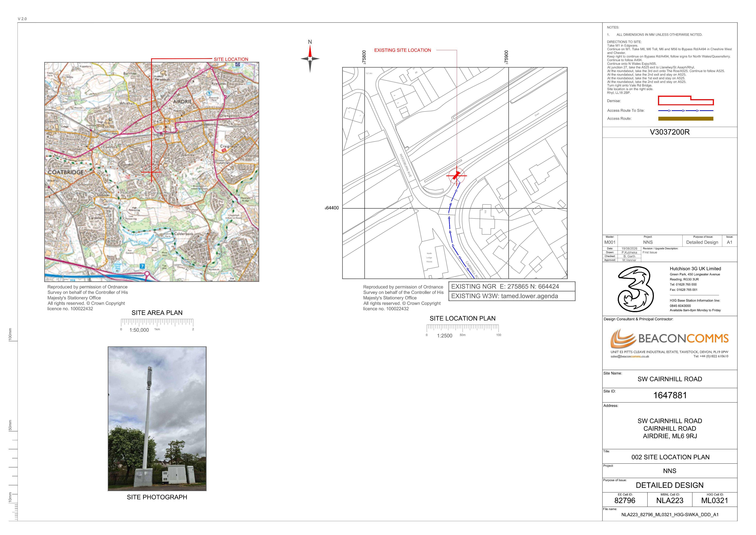Screen dimensions: 756x535
Task: Click the file name NLA223_82796_ML0321_H3G-SWKA_DDD_A1
Action: pyautogui.click(x=670, y=515)
